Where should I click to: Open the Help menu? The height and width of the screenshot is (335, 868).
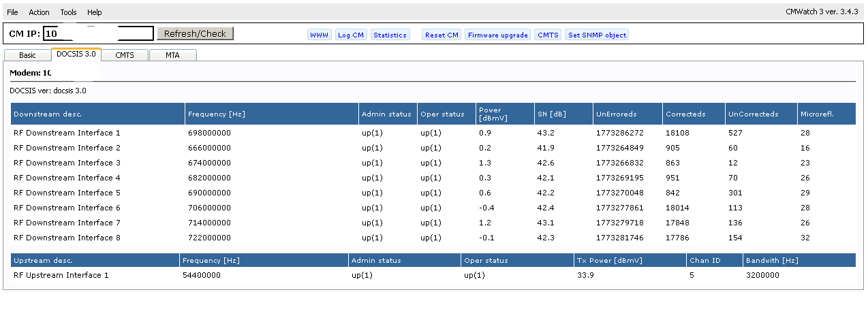[x=95, y=12]
